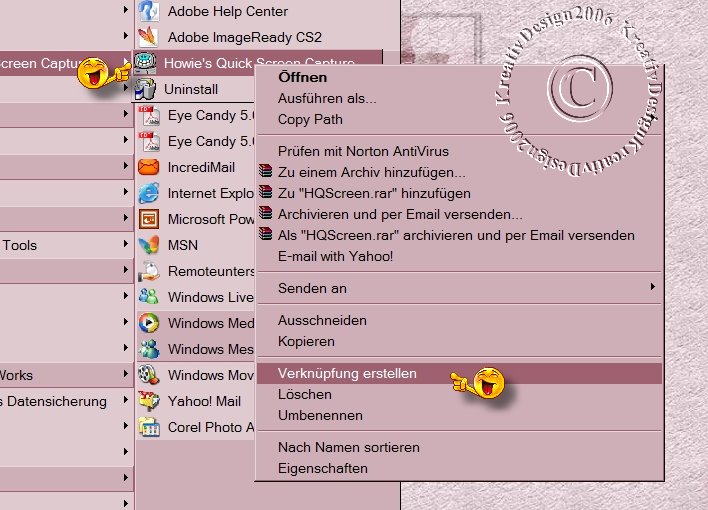708x510 pixels.
Task: Expand the arrow beside 'Senden an'
Action: 652,287
